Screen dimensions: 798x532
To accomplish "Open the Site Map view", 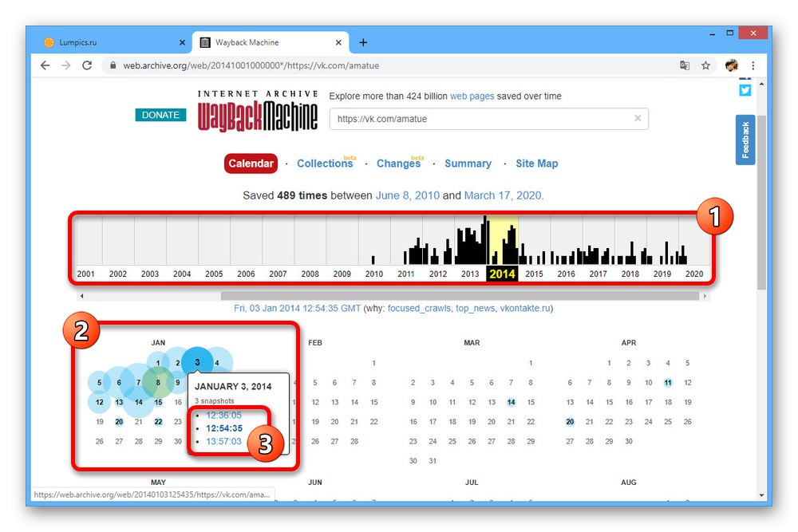I will click(537, 164).
